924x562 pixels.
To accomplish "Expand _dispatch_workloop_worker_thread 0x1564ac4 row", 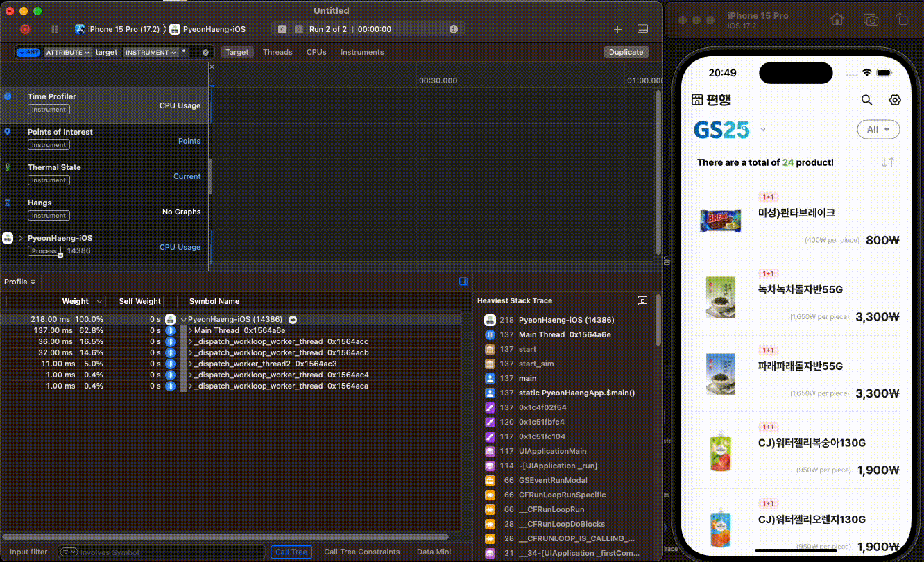I will point(191,375).
